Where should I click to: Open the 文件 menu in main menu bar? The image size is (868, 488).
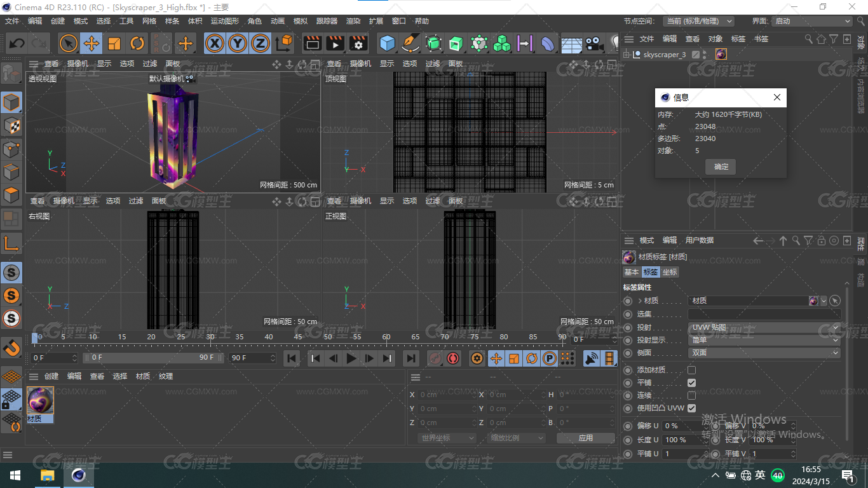coord(12,21)
